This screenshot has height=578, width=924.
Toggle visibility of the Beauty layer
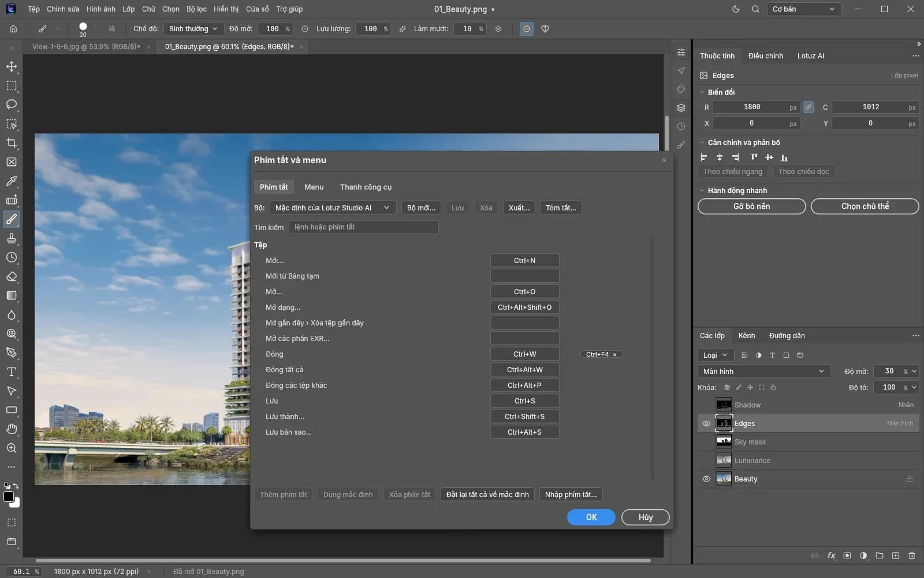[706, 479]
